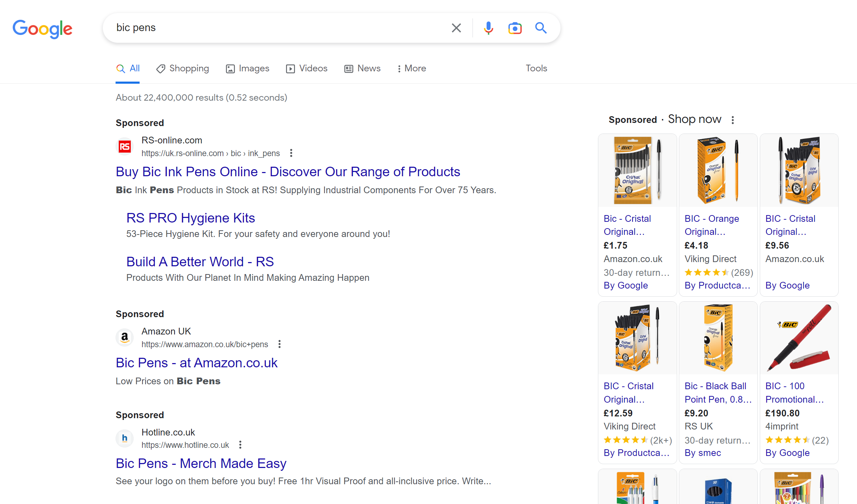This screenshot has width=857, height=504.
Task: Click the blue BIC box product thumbnail
Action: point(718,487)
